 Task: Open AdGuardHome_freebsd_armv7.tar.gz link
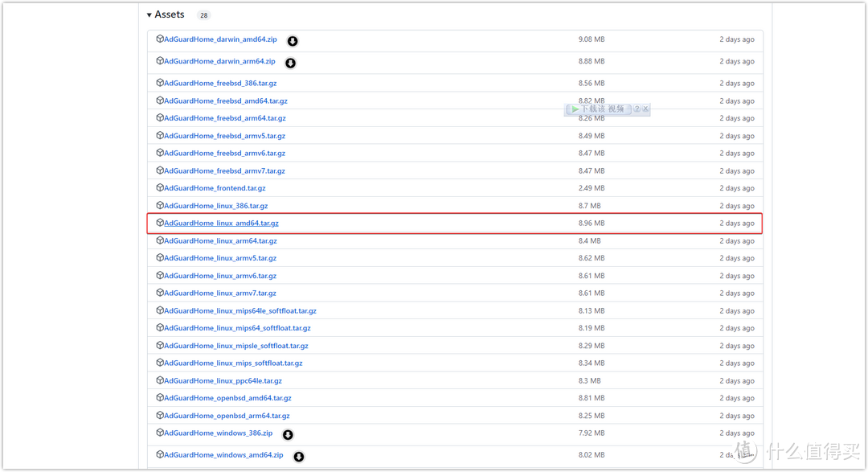224,170
